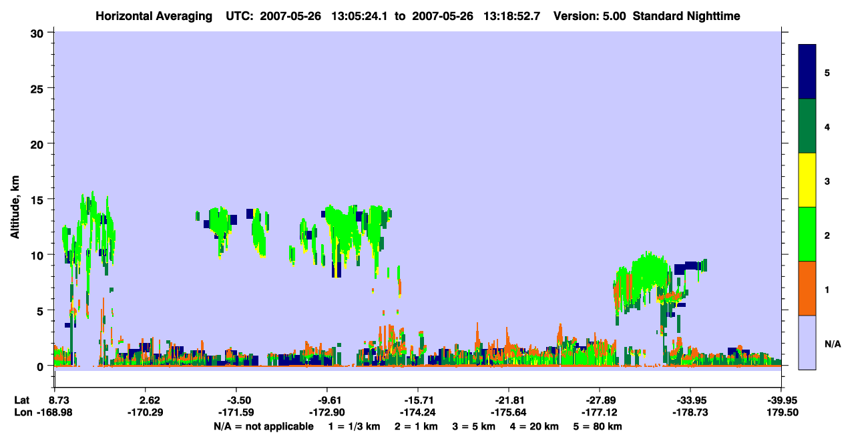Click the dark green level 4 legend swatch
Screen dimensions: 868x445
pos(807,126)
